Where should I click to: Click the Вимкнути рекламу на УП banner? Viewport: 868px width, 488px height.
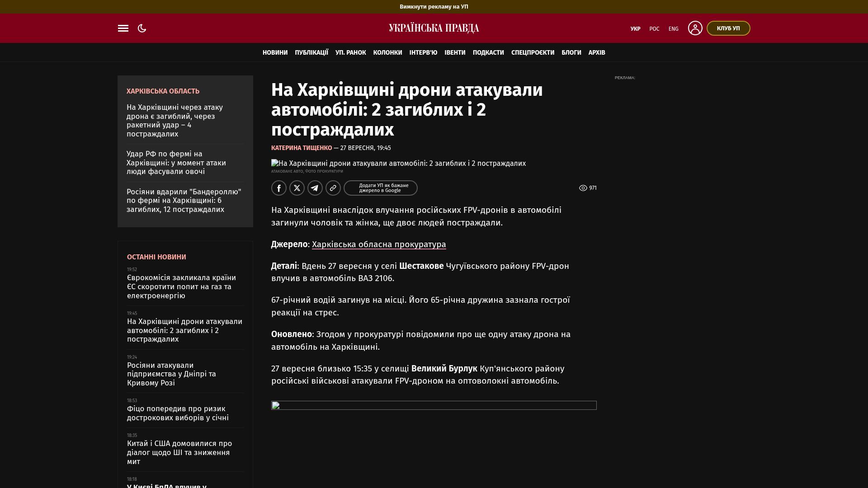pos(434,7)
